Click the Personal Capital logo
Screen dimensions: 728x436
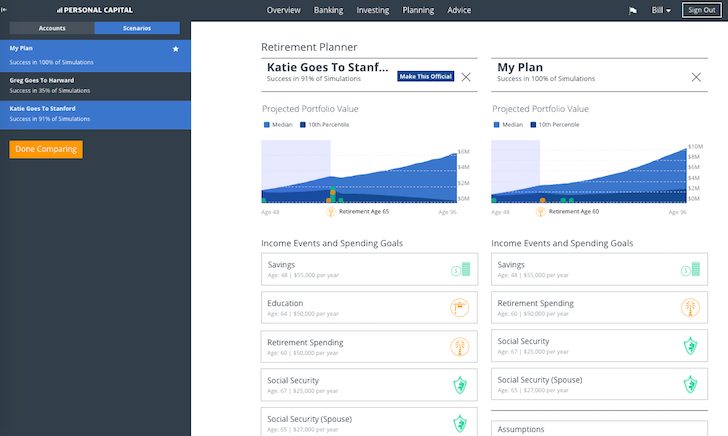click(x=95, y=10)
